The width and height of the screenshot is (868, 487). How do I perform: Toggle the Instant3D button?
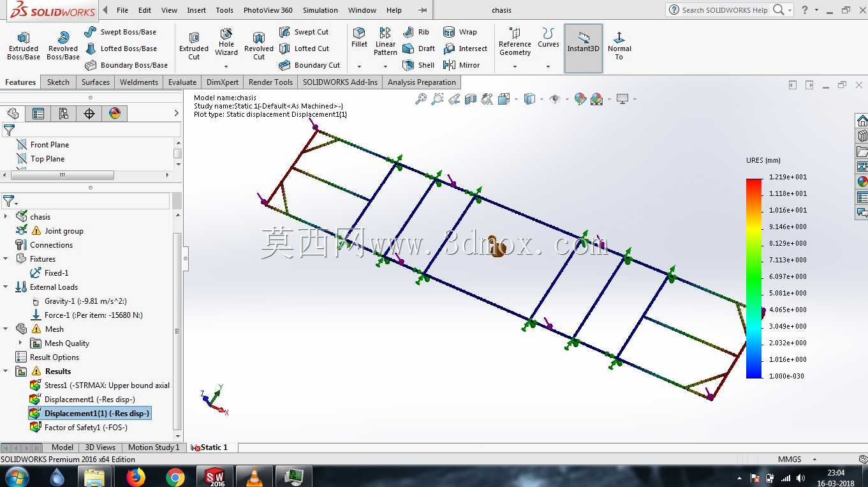pyautogui.click(x=584, y=48)
